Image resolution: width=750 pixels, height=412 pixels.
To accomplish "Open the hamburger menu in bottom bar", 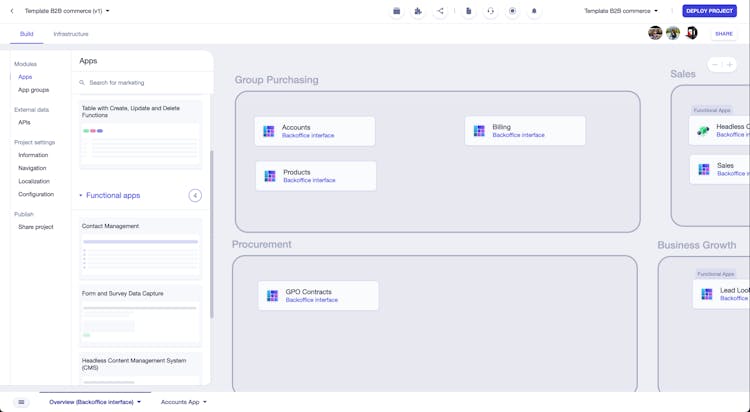I will click(x=21, y=402).
